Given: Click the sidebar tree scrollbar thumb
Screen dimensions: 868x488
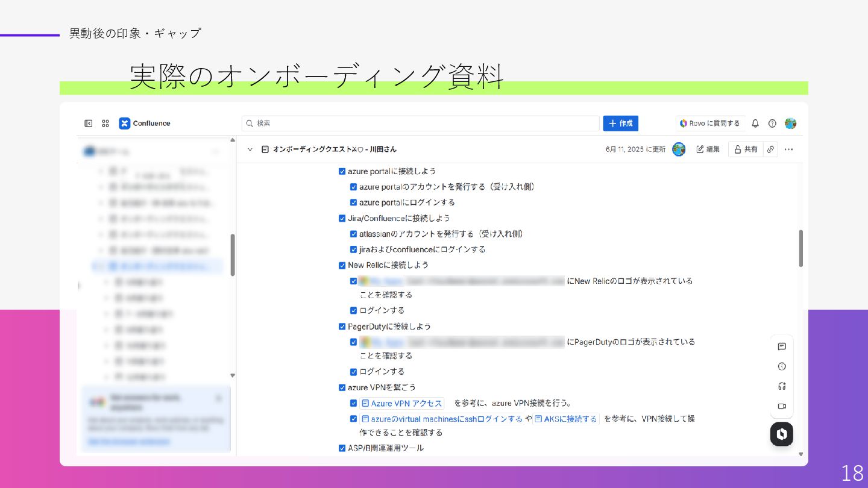Looking at the screenshot, I should pyautogui.click(x=233, y=255).
